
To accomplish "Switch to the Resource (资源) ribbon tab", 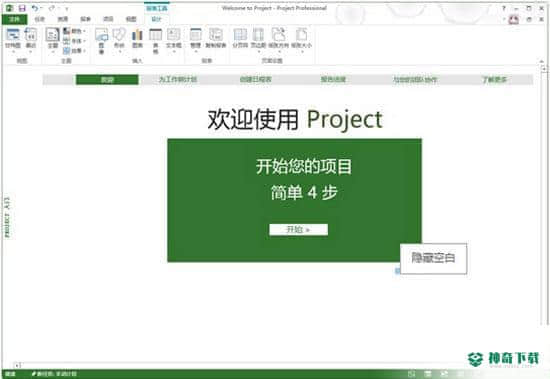I will 62,19.
